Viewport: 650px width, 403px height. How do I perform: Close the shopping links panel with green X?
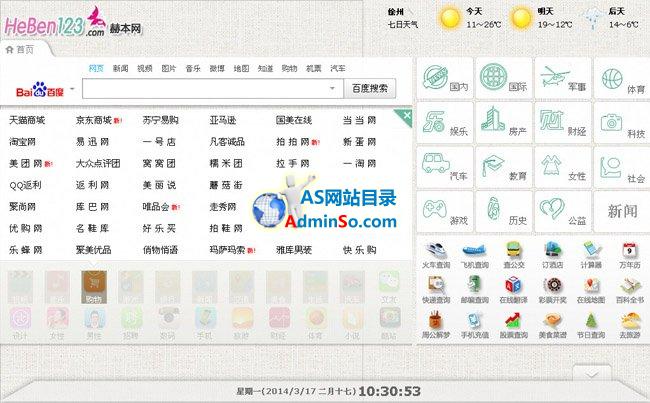tap(405, 117)
